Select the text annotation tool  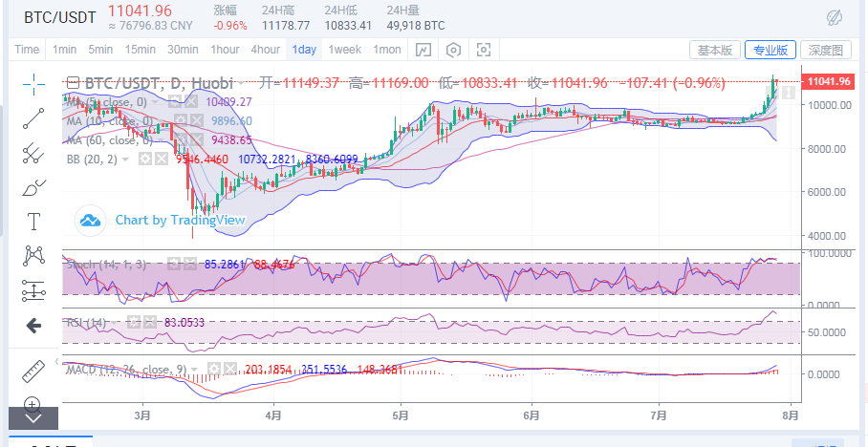[x=33, y=222]
